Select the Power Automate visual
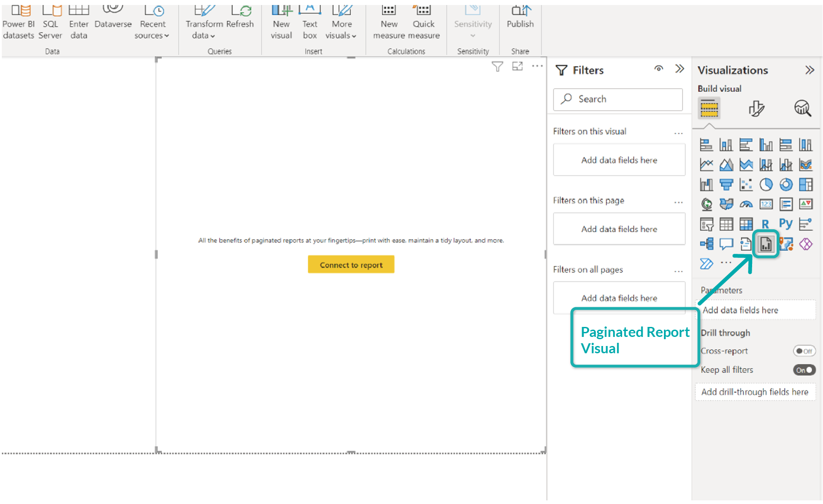This screenshot has width=823, height=504. tap(706, 264)
